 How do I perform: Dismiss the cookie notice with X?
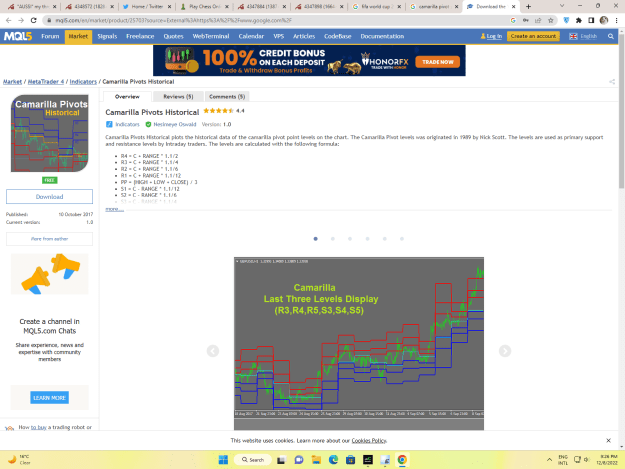click(608, 440)
